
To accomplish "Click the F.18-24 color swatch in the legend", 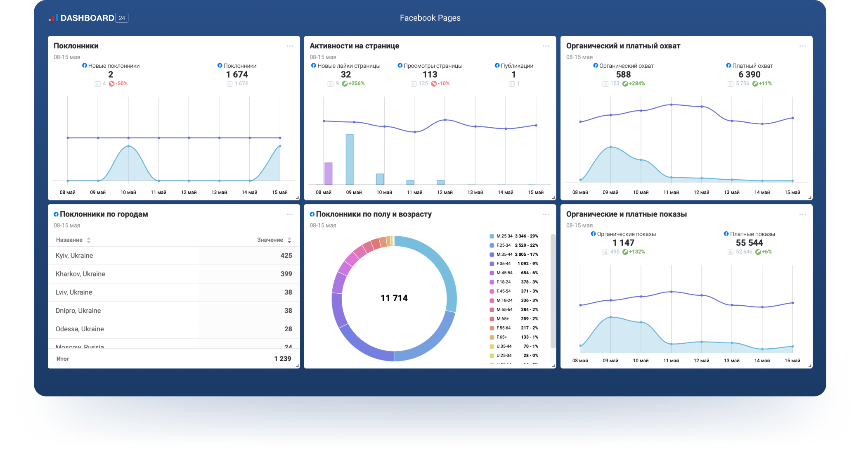I will pyautogui.click(x=492, y=282).
